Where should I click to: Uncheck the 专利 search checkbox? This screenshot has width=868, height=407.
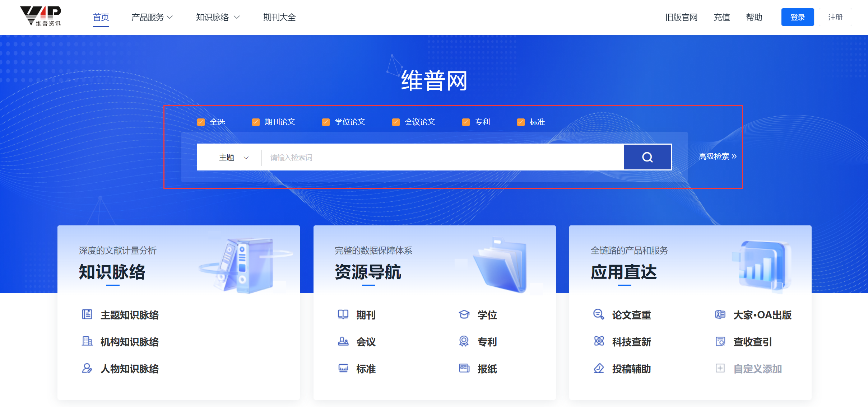[466, 122]
